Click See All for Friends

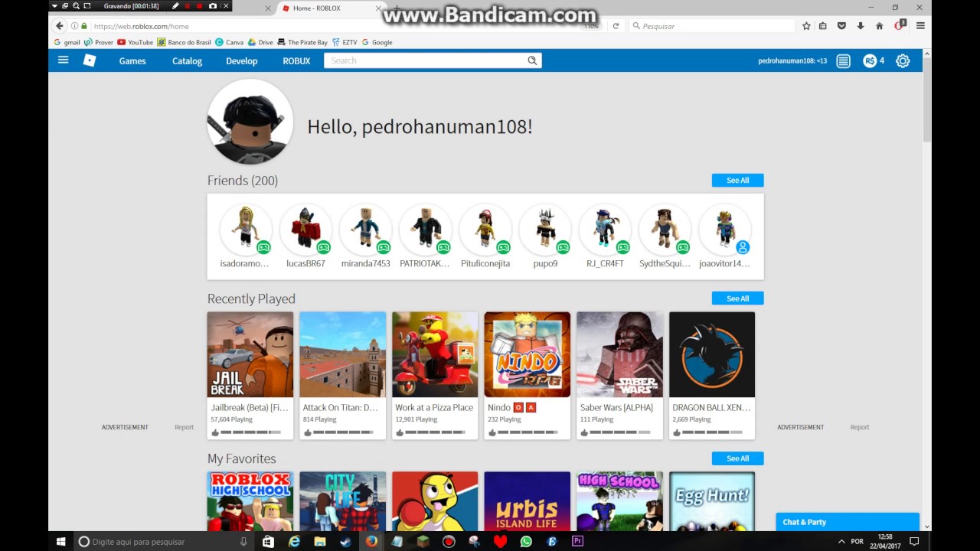(x=737, y=181)
